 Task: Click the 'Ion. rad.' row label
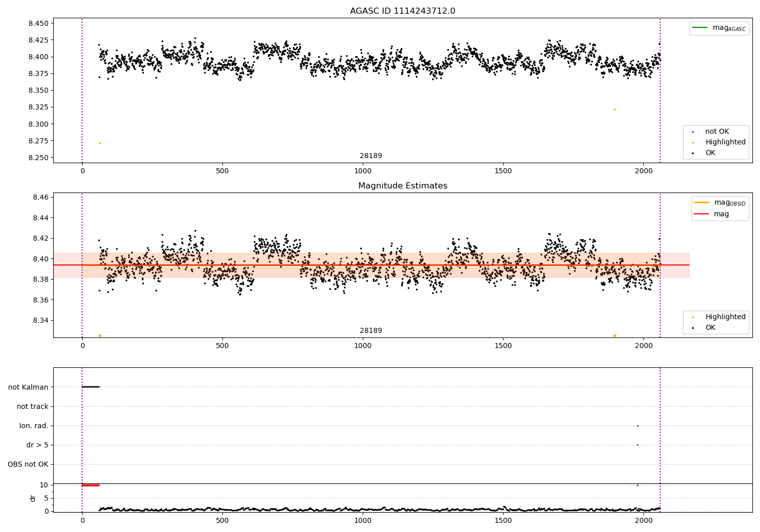click(34, 426)
